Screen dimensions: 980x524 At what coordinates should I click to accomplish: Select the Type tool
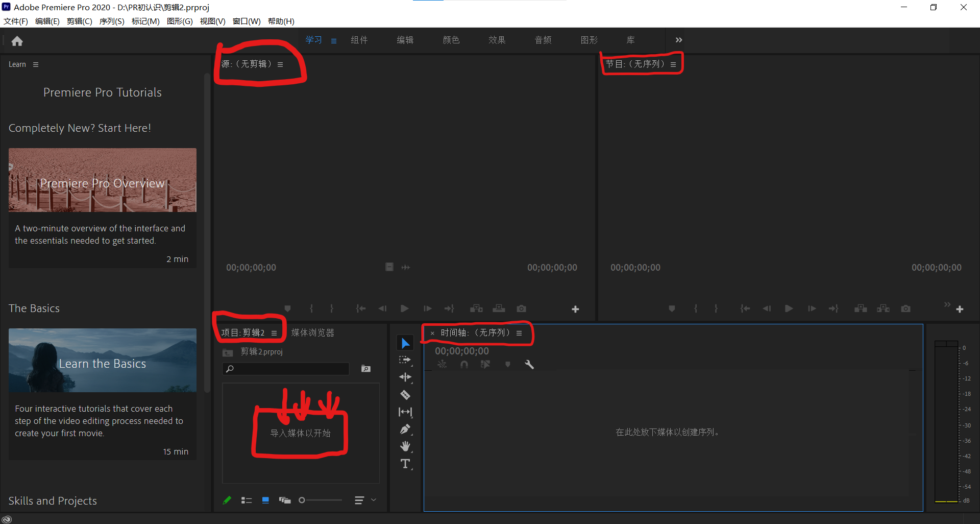click(405, 464)
